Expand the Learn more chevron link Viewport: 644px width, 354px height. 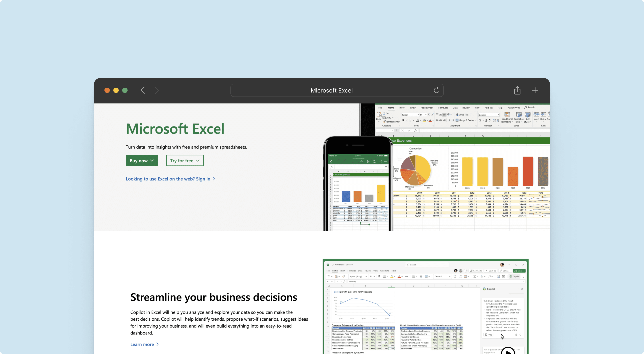click(x=158, y=344)
